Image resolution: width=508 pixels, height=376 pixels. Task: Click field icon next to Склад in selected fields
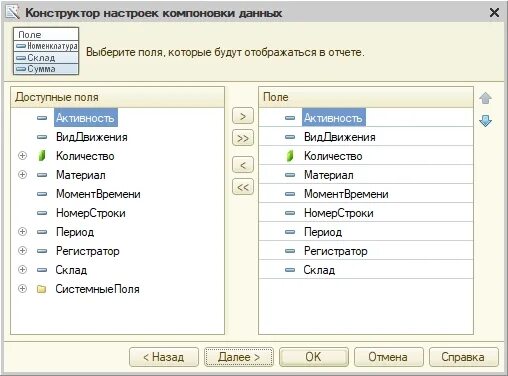tap(290, 270)
